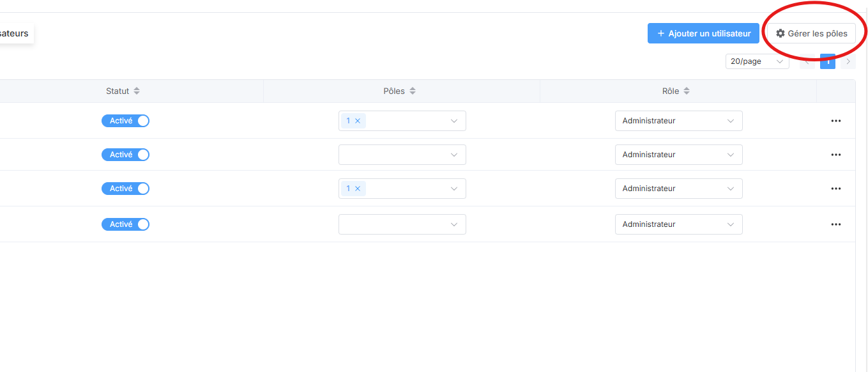
Task: Select page 1 in the pagination
Action: [x=828, y=61]
